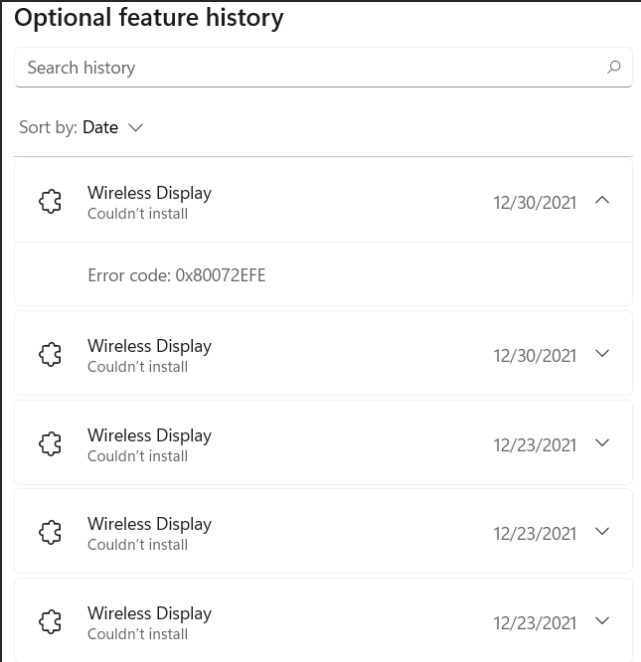Expand the last Wireless Display entry chevron
Image resolution: width=641 pixels, height=662 pixels.
point(601,622)
